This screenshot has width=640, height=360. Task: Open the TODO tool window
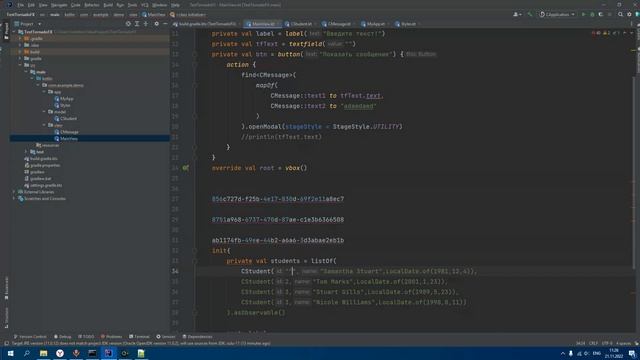86,337
